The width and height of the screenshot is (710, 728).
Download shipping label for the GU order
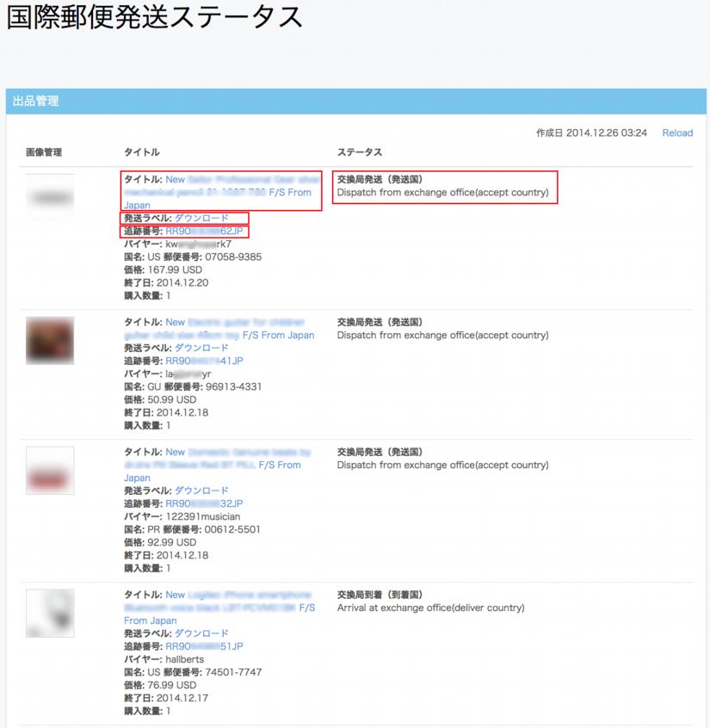coord(201,349)
